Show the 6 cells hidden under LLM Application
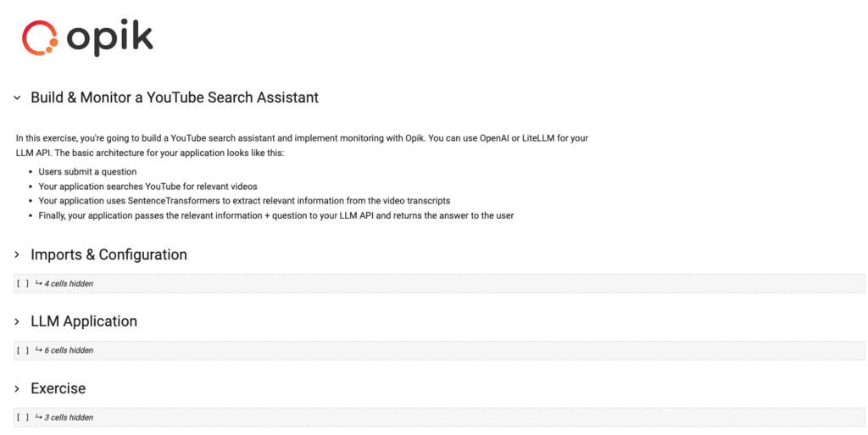The image size is (868, 435). [x=69, y=350]
